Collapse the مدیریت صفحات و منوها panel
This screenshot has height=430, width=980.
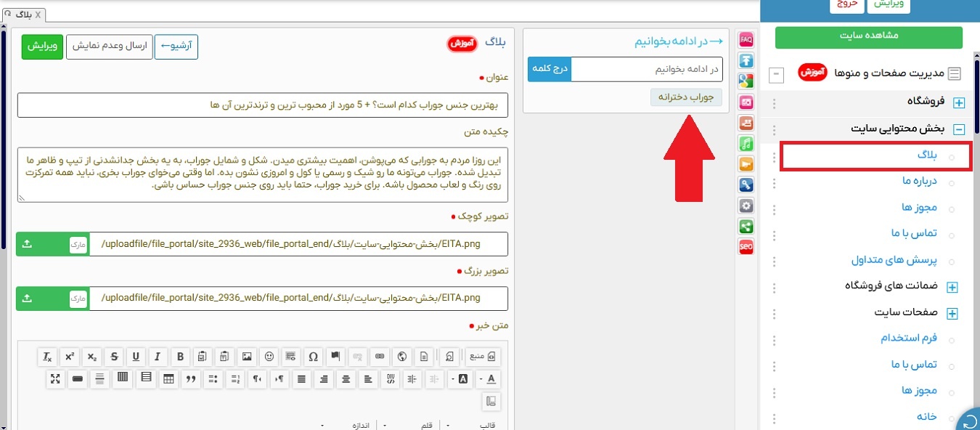click(777, 74)
